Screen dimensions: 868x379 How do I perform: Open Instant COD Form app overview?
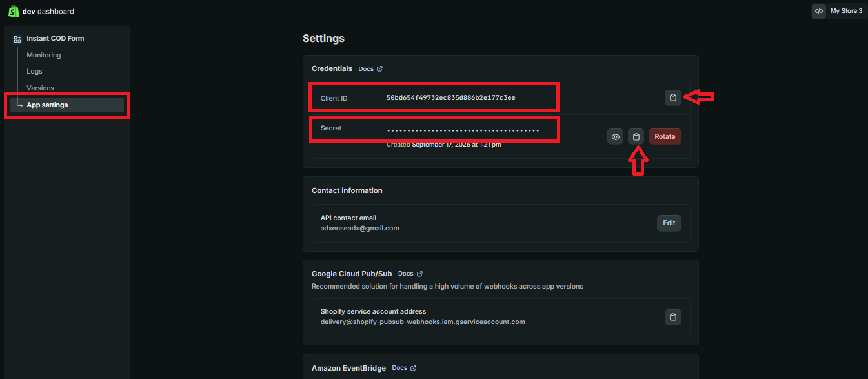point(56,38)
